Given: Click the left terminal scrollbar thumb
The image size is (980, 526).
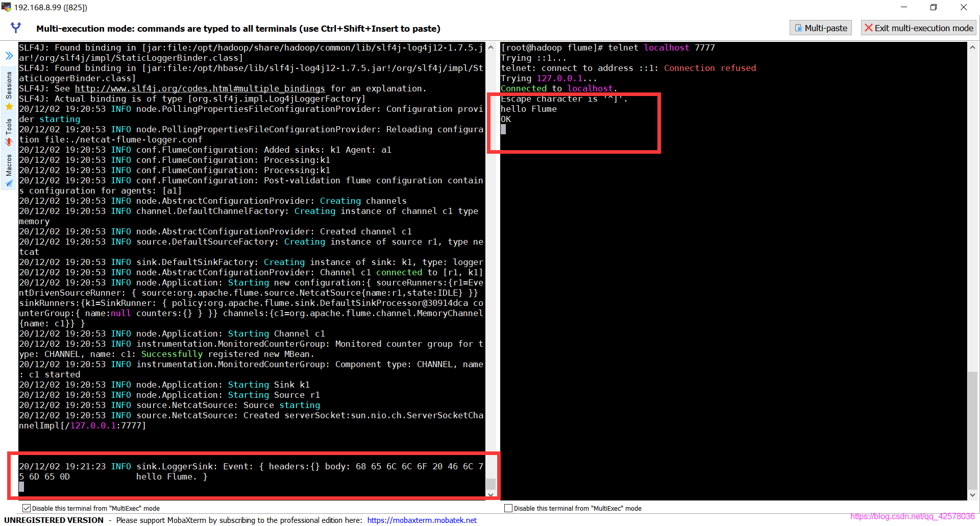Looking at the screenshot, I should tap(491, 483).
